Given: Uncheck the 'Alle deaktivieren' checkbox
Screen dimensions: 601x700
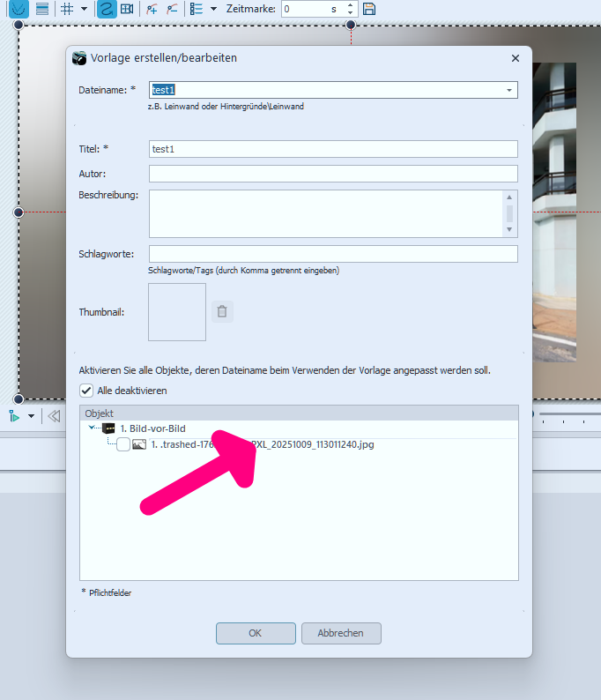Looking at the screenshot, I should 86,391.
